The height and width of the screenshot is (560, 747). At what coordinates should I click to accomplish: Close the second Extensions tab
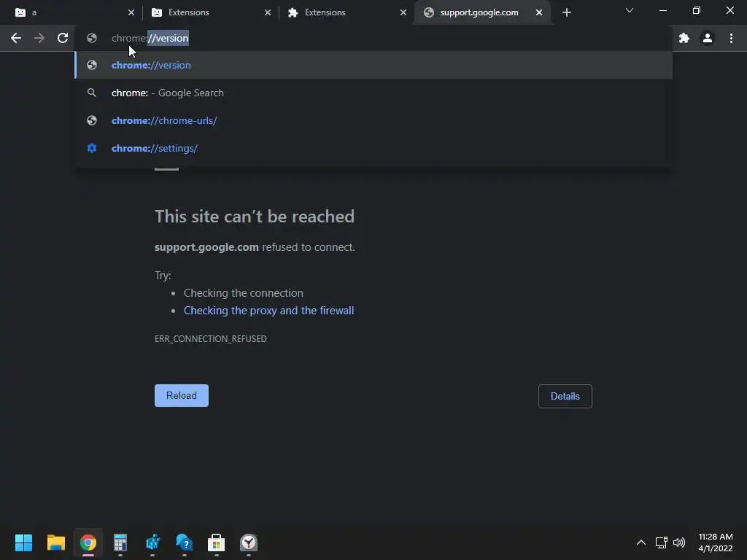(x=403, y=13)
